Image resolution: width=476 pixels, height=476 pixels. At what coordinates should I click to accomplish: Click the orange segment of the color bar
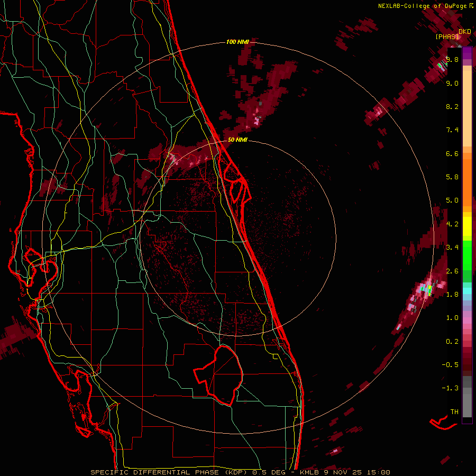[467, 182]
